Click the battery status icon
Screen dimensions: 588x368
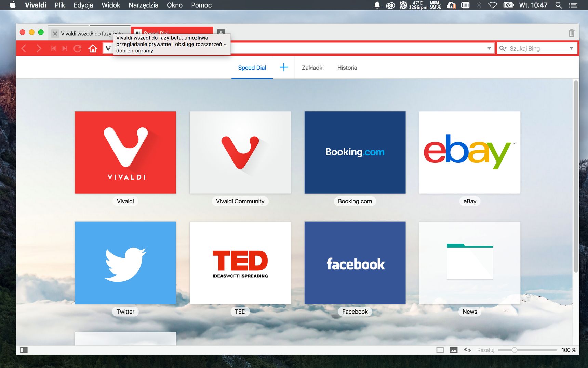[508, 5]
